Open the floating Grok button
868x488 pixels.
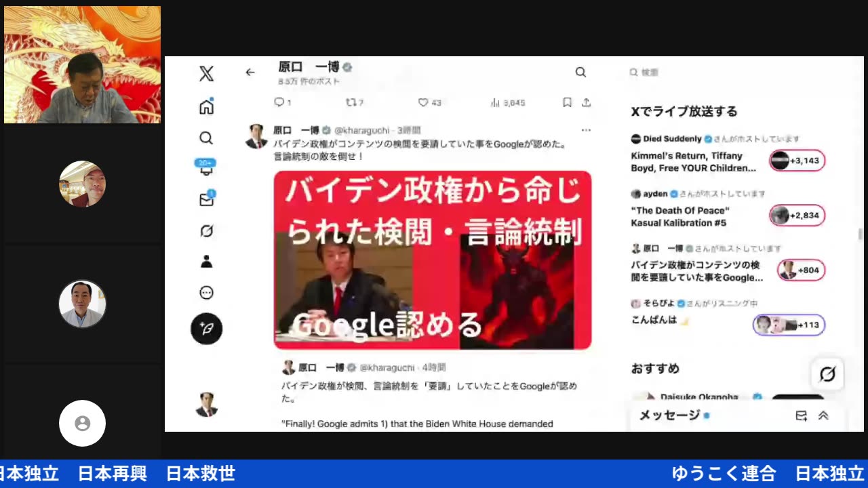pyautogui.click(x=827, y=374)
